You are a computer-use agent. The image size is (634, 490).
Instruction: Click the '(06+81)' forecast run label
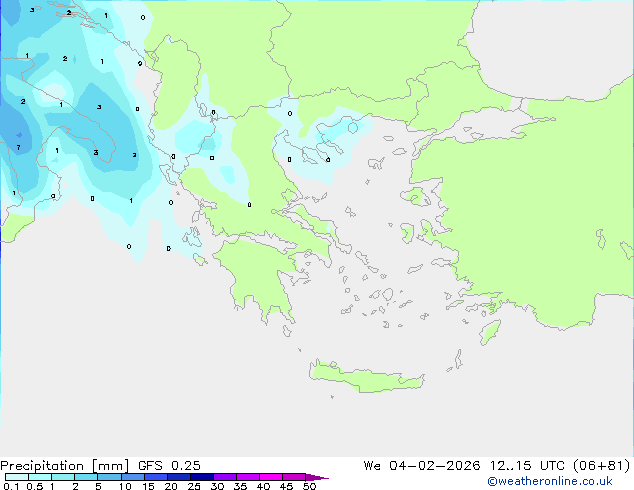click(x=602, y=466)
